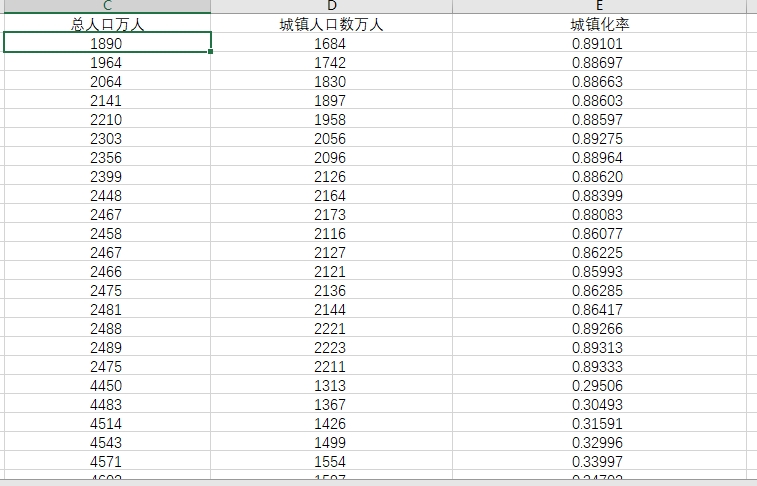Select cell with value 0.89101
Screen dimensions: 757x486
point(599,43)
